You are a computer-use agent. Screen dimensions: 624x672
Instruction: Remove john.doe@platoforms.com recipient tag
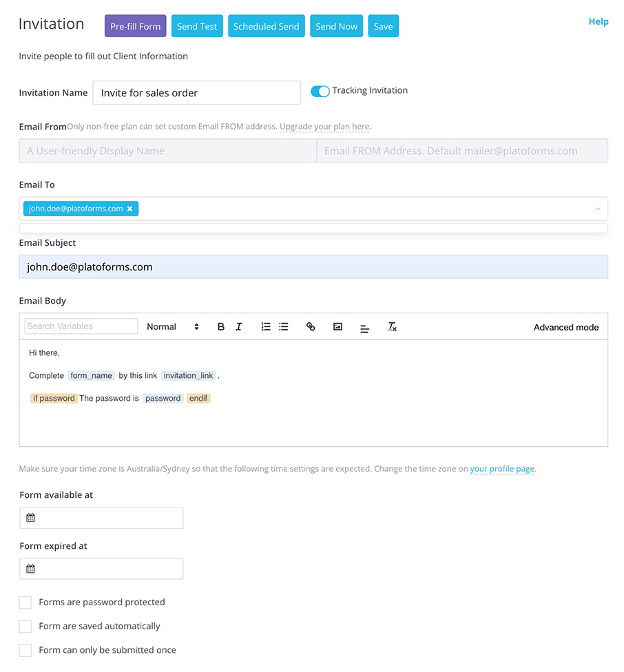(x=130, y=209)
